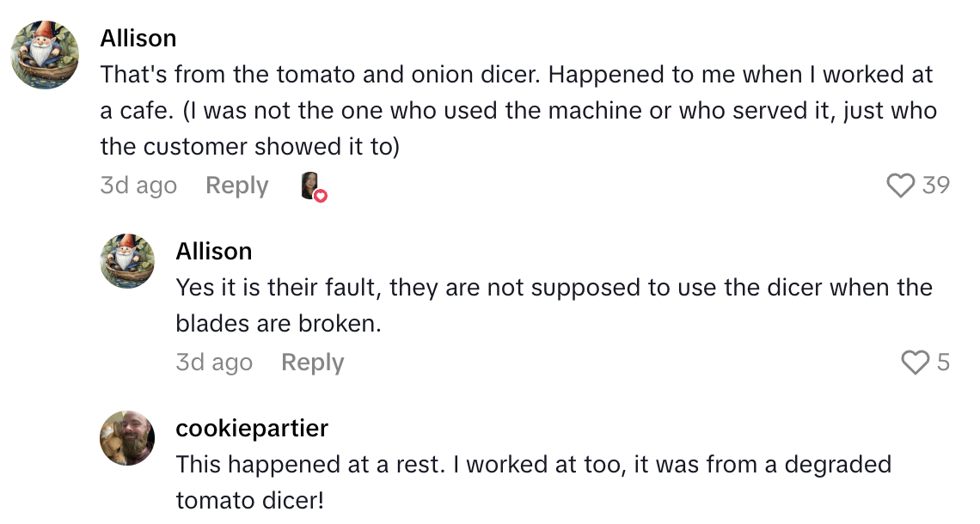Click cookiepartier's 'degraded tomato dicer' comment text
This screenshot has width=980, height=524.
[533, 465]
